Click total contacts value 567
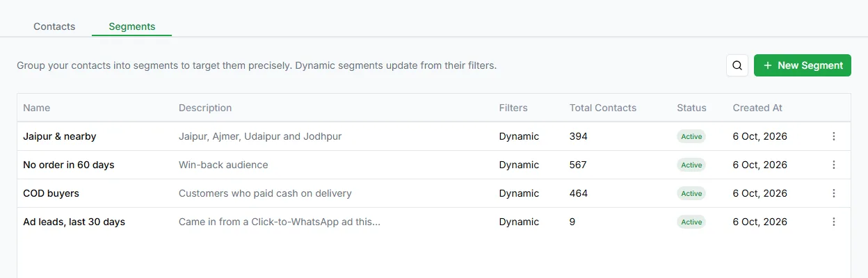The width and height of the screenshot is (868, 278). point(579,165)
